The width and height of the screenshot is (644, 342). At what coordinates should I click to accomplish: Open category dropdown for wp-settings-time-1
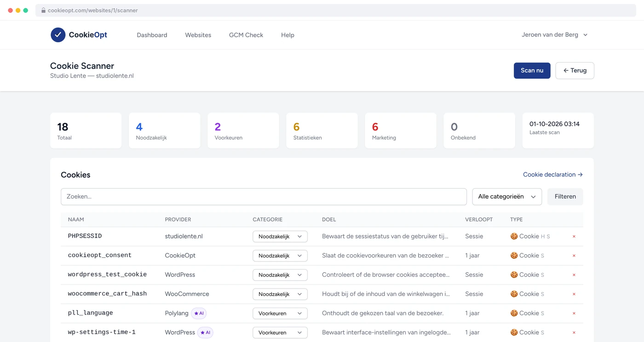pyautogui.click(x=280, y=333)
